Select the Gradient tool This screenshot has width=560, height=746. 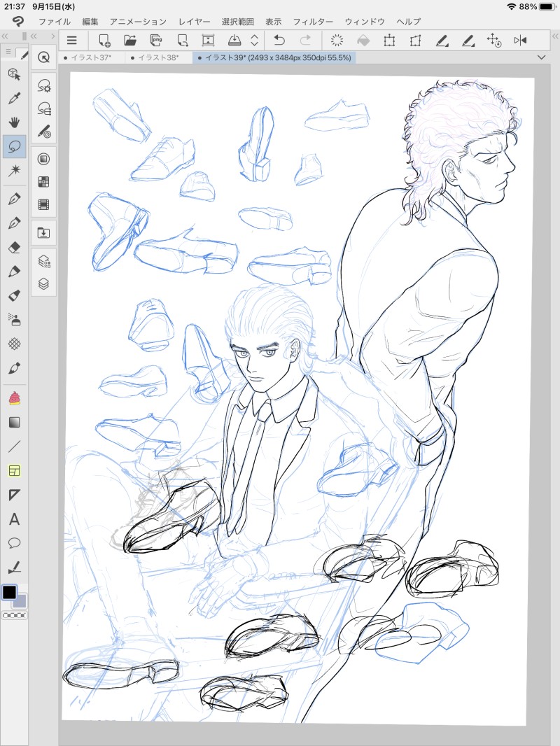pyautogui.click(x=14, y=422)
